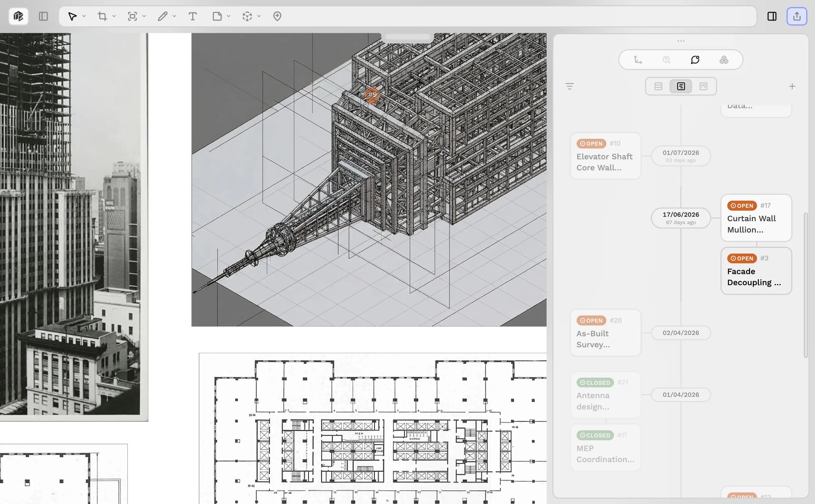Open the axes tab in side panel

[x=638, y=60]
